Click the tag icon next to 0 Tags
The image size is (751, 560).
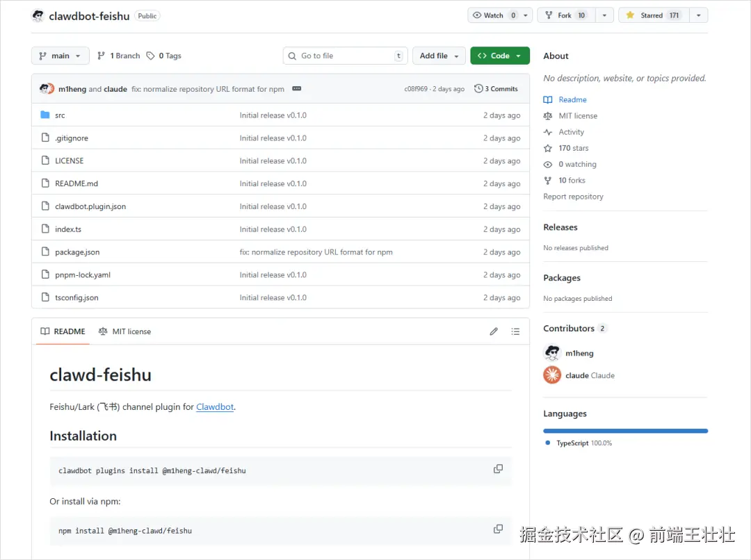[150, 56]
